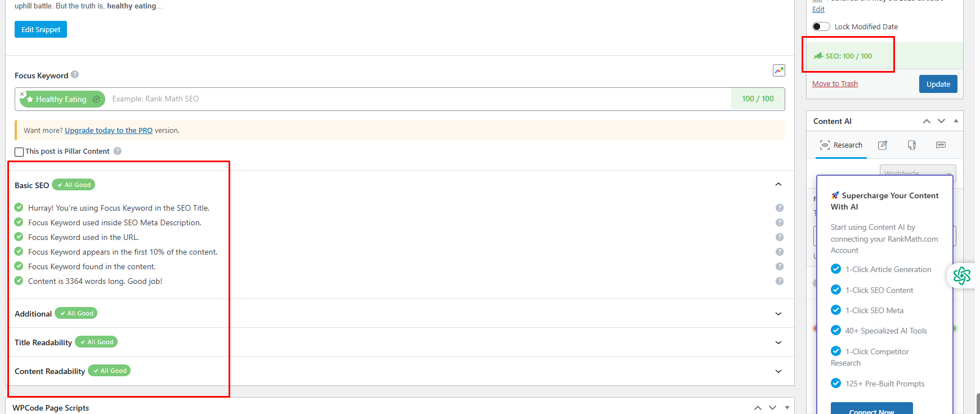Click the Move to Trash link
This screenshot has width=980, height=414.
(x=835, y=84)
